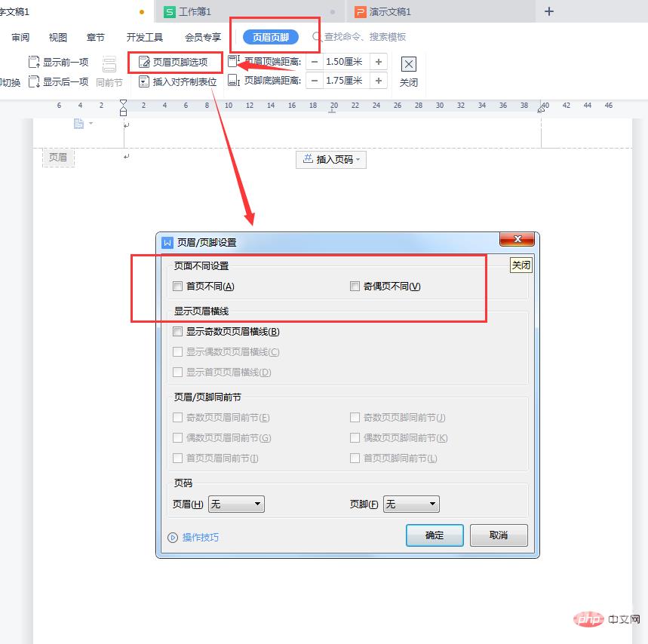
Task: Enable 奇偶页不同 checkbox
Action: coord(355,287)
